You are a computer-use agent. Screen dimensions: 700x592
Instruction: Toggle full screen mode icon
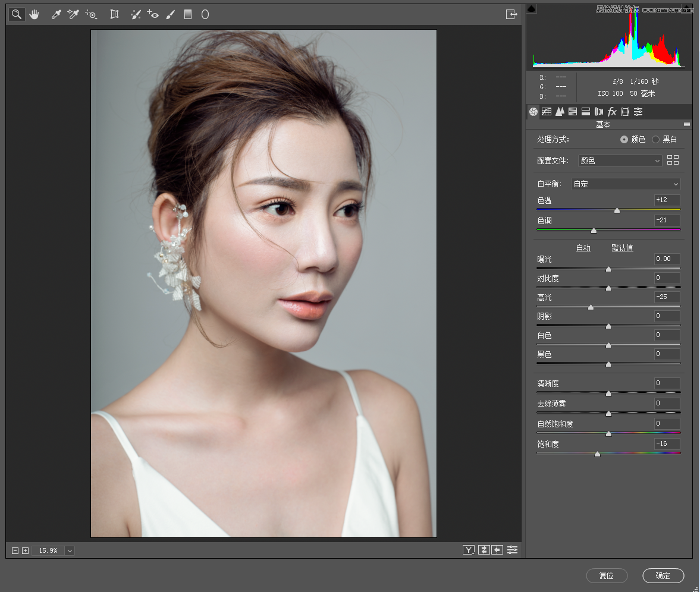pos(511,14)
